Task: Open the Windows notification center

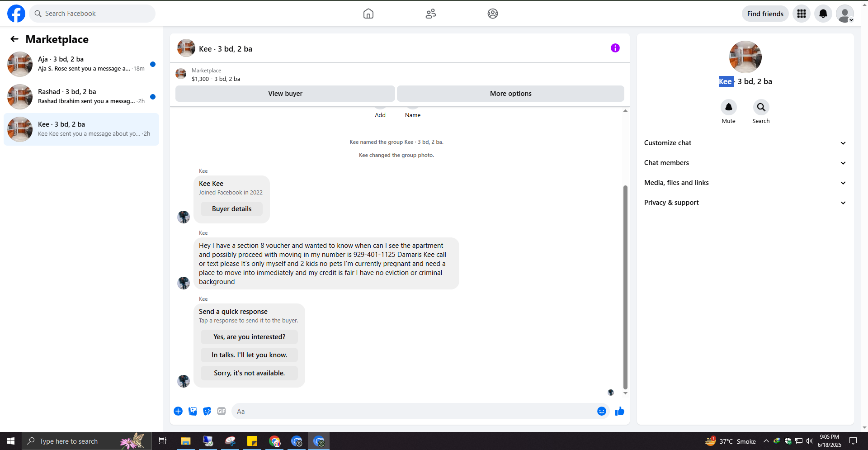Action: pos(853,441)
